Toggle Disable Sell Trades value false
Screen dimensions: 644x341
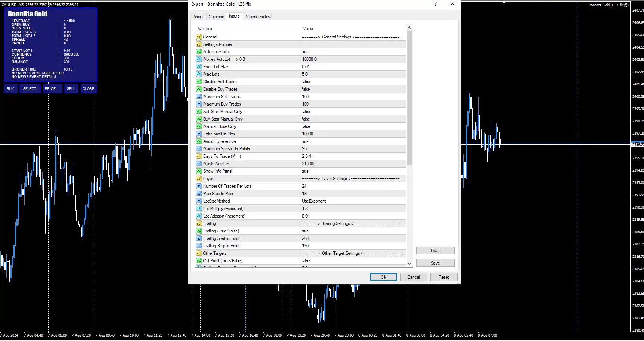click(x=353, y=82)
